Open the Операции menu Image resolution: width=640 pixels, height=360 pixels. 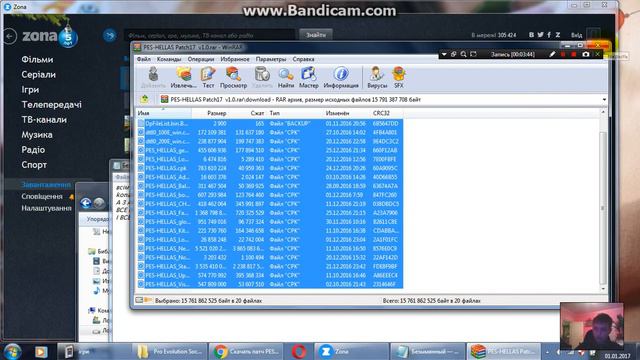point(201,59)
